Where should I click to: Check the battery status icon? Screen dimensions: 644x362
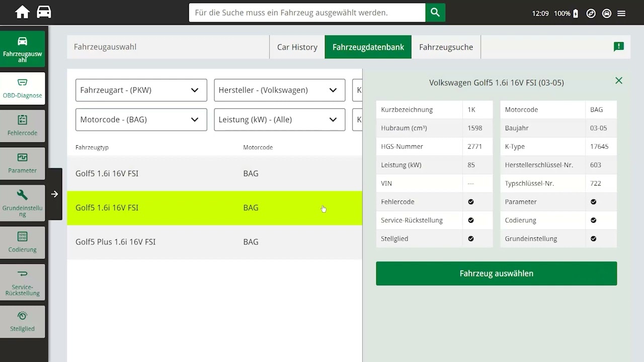coord(576,14)
